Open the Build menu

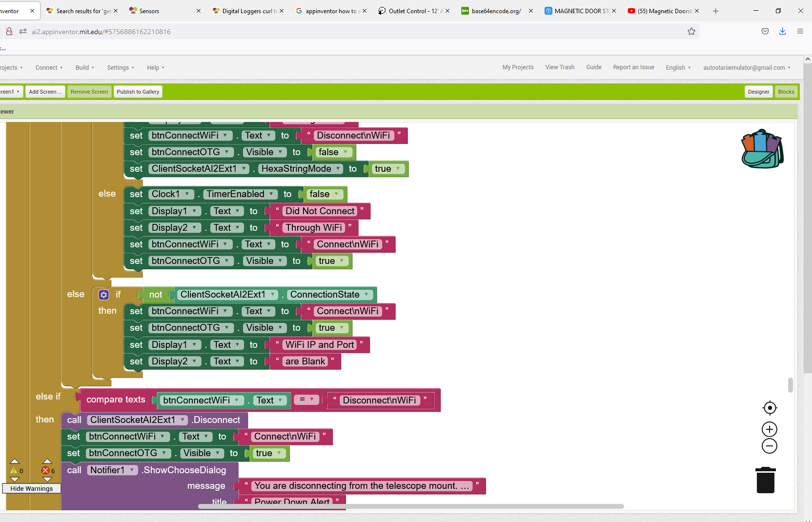point(84,67)
